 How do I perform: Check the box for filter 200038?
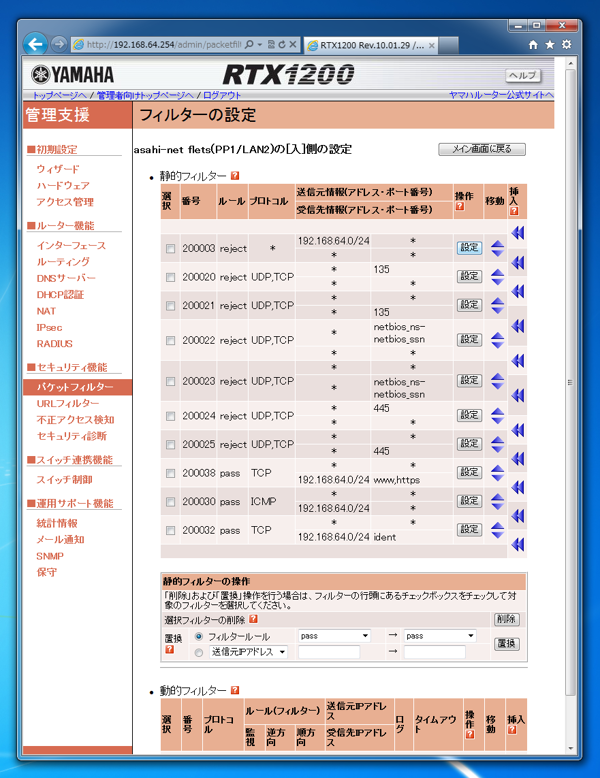point(171,473)
